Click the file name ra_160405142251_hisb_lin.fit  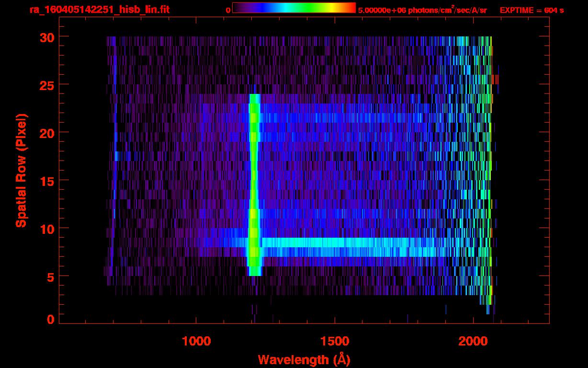coord(99,10)
